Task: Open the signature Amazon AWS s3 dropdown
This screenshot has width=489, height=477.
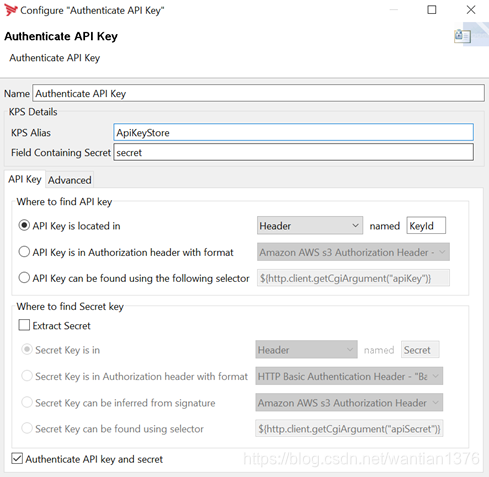Action: point(349,403)
